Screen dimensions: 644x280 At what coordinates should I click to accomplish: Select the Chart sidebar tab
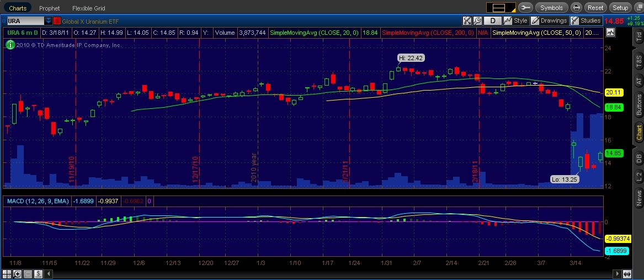(638, 132)
